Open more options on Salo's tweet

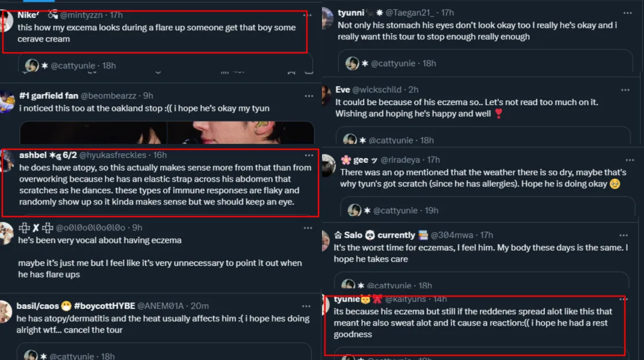coord(624,235)
